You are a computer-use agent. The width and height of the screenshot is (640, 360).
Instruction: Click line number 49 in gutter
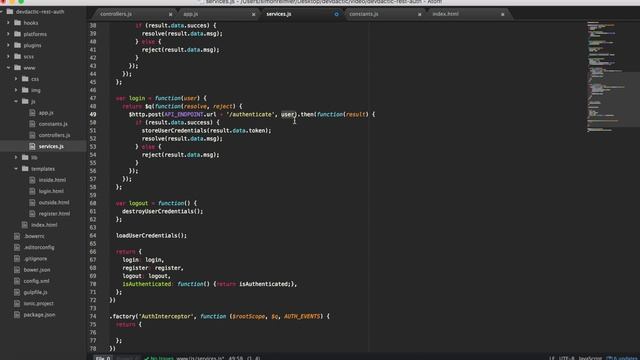(x=93, y=114)
